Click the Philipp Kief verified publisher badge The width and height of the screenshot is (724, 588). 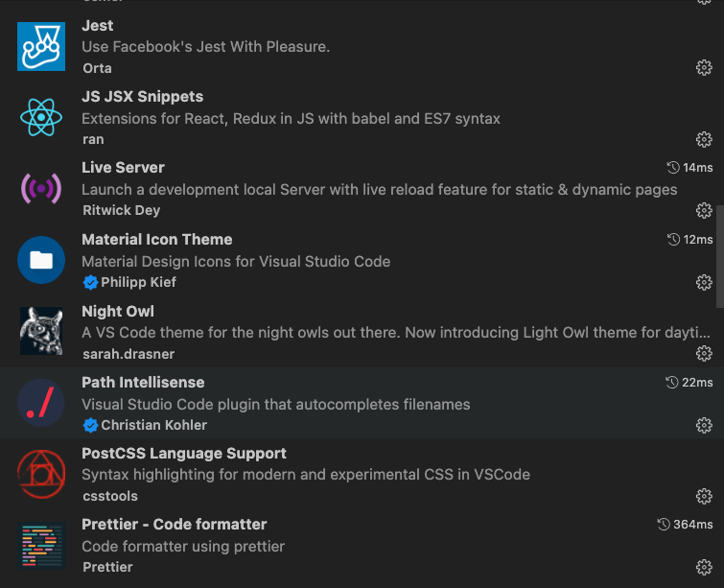coord(90,282)
